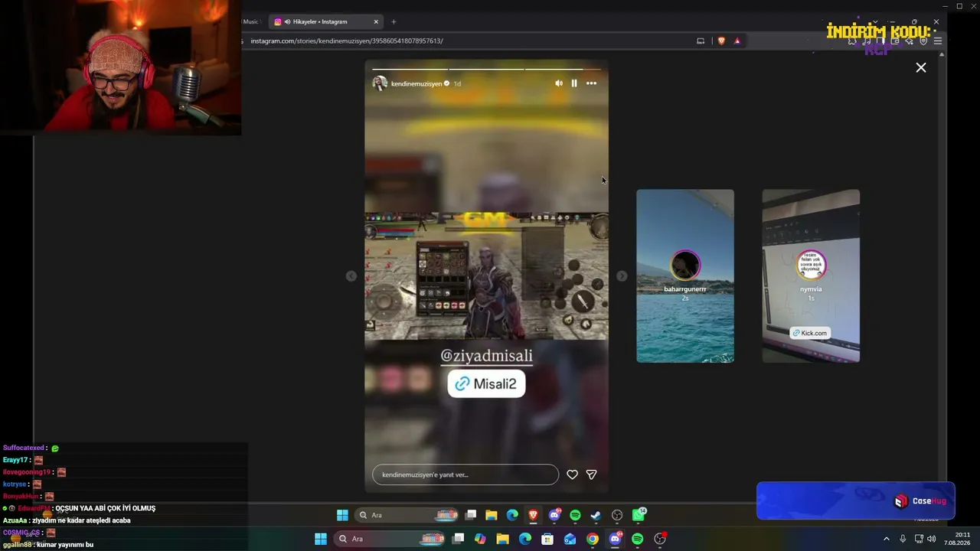The image size is (980, 551).
Task: Click the upper taskbar Ara search box
Action: click(x=408, y=515)
